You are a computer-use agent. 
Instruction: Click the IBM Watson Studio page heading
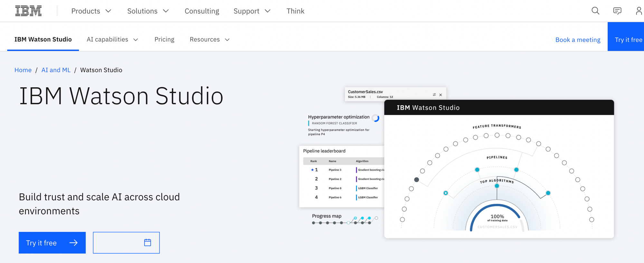click(121, 96)
